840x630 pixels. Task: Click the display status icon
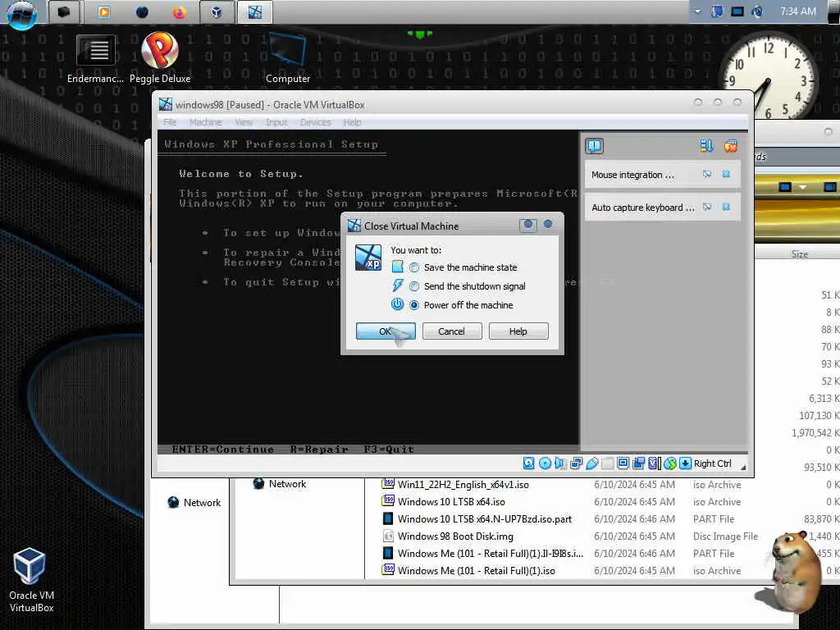click(623, 463)
